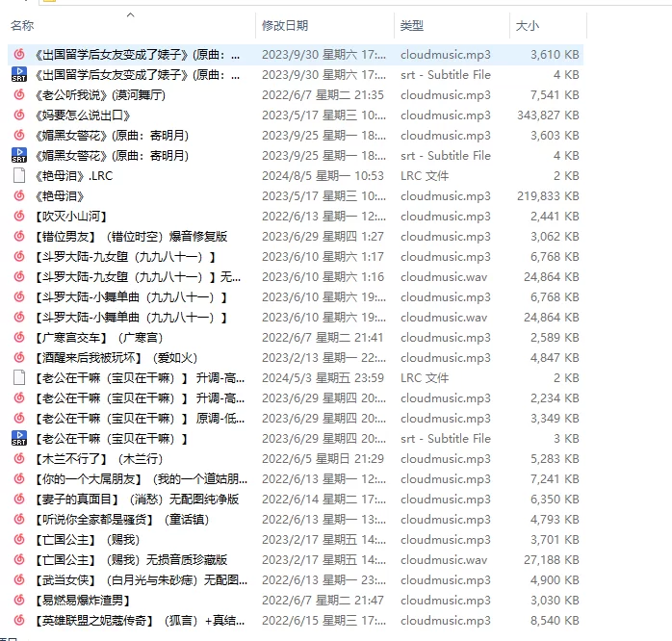Click type cell of the 3 KB srt file
Screen dimensions: 672x641
coord(446,438)
